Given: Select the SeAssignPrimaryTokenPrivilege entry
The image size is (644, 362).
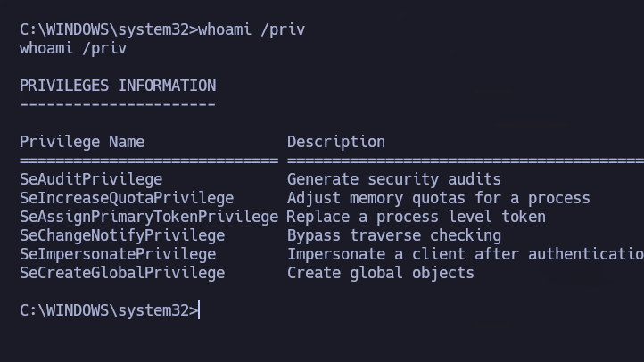Looking at the screenshot, I should pos(149,217).
